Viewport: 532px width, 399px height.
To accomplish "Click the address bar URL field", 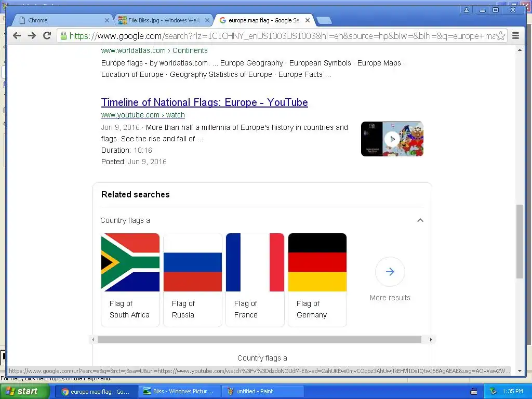I will tap(282, 36).
